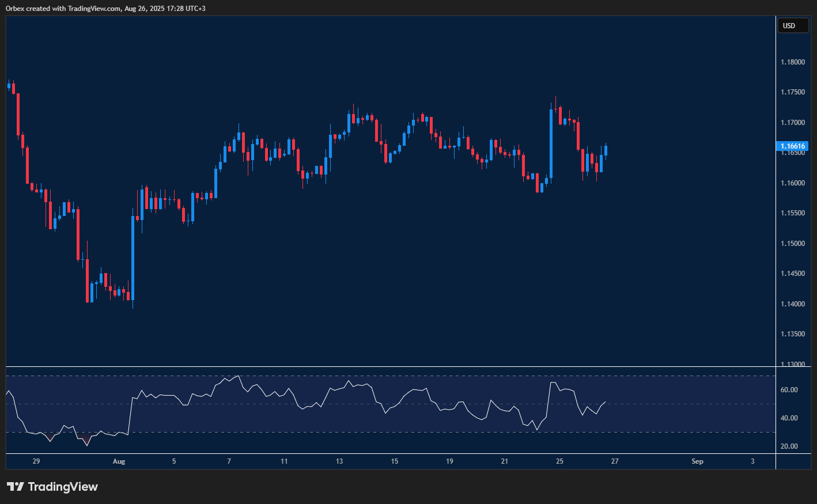
Task: Click the Orbex TradingView.com attribution header
Action: point(105,8)
